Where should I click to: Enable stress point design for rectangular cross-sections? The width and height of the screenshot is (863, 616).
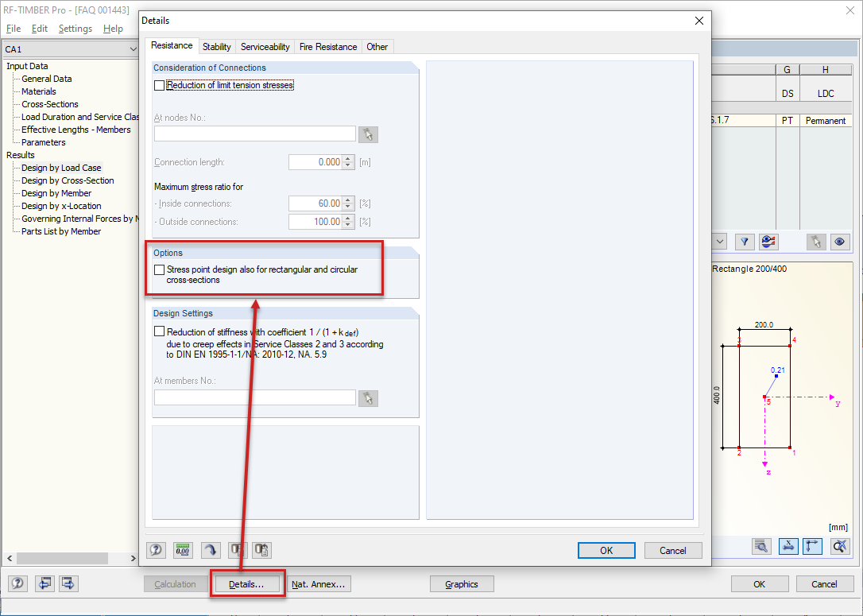click(x=160, y=269)
